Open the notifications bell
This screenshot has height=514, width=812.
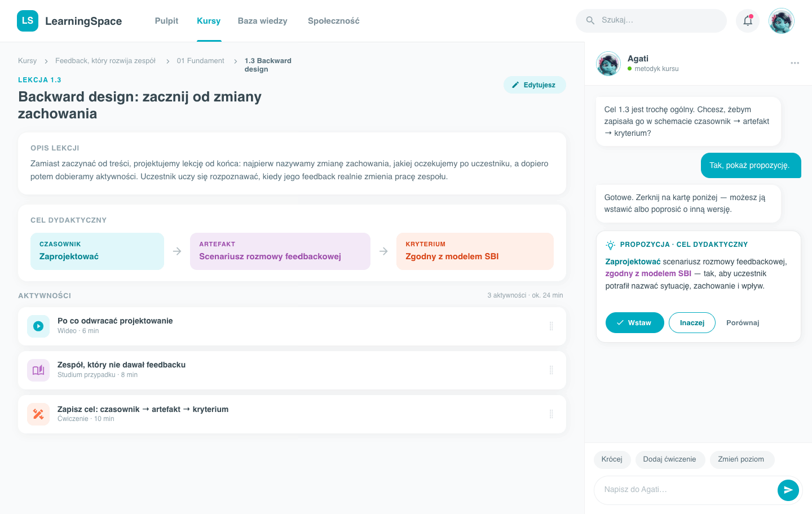(748, 21)
